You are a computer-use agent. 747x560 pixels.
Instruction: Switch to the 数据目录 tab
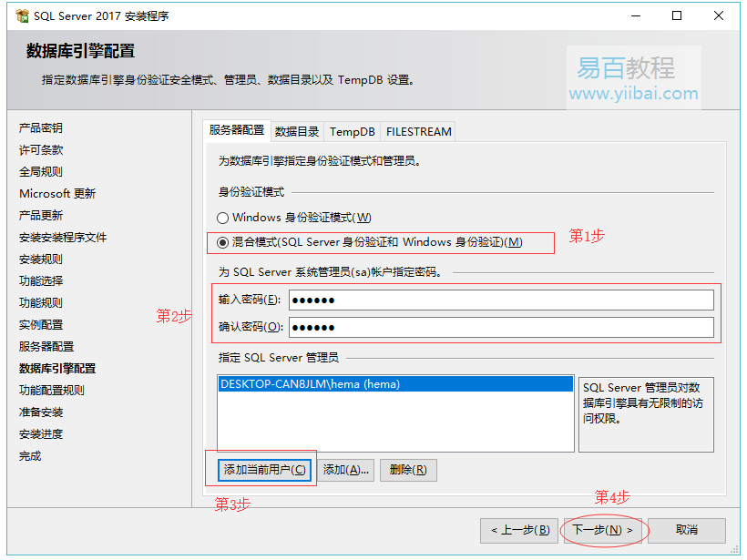pyautogui.click(x=297, y=132)
